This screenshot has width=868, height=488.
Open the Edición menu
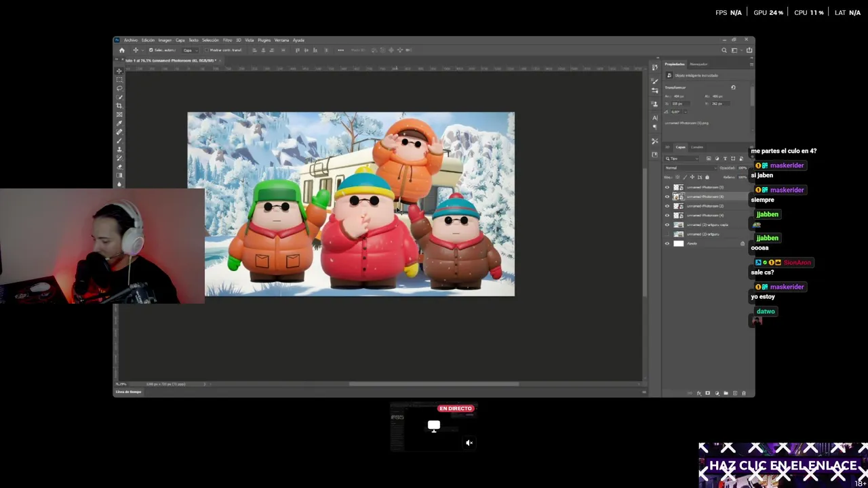coord(148,40)
